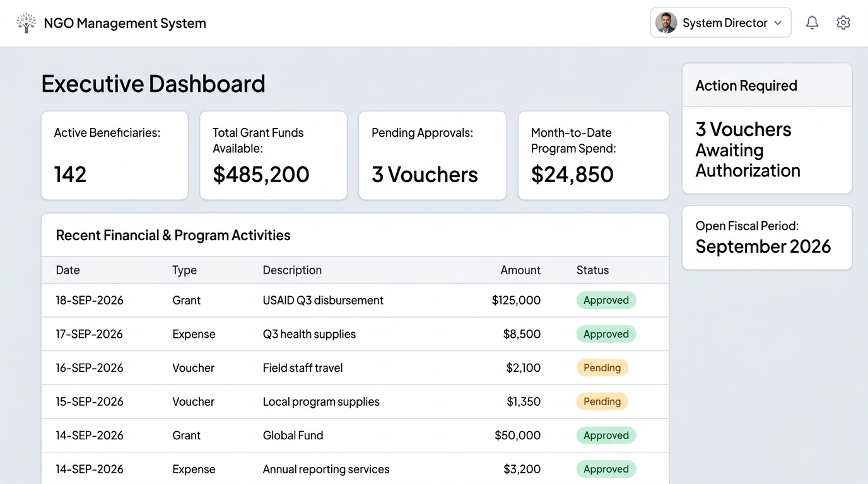The image size is (868, 484).
Task: Click the $1,350 amount
Action: click(x=524, y=402)
